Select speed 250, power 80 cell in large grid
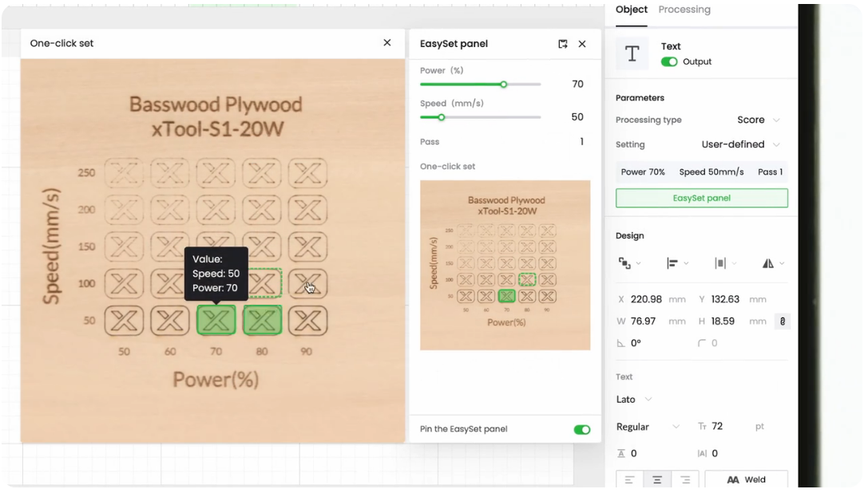868x493 pixels. point(262,172)
